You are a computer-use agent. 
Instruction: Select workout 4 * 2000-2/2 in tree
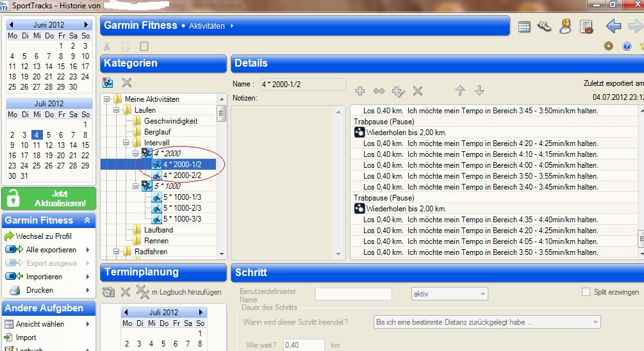tap(181, 175)
